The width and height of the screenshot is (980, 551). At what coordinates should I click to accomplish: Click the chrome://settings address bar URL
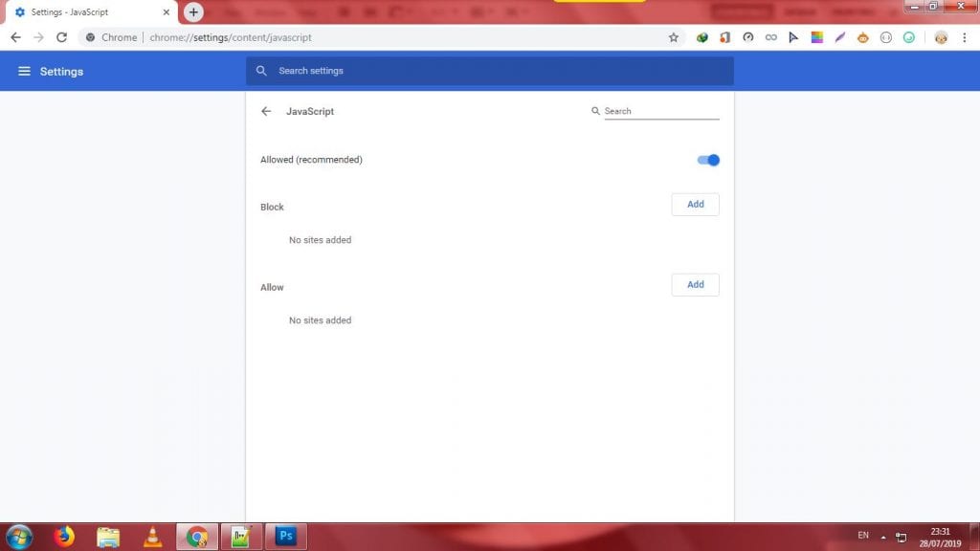[230, 37]
